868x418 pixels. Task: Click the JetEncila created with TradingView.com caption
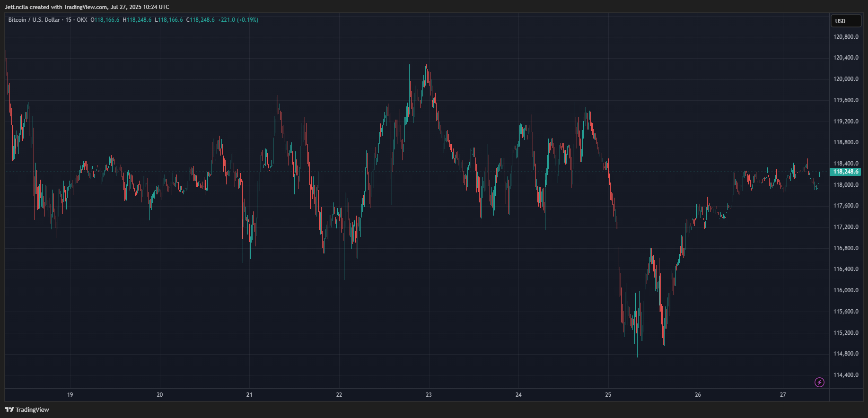[87, 7]
